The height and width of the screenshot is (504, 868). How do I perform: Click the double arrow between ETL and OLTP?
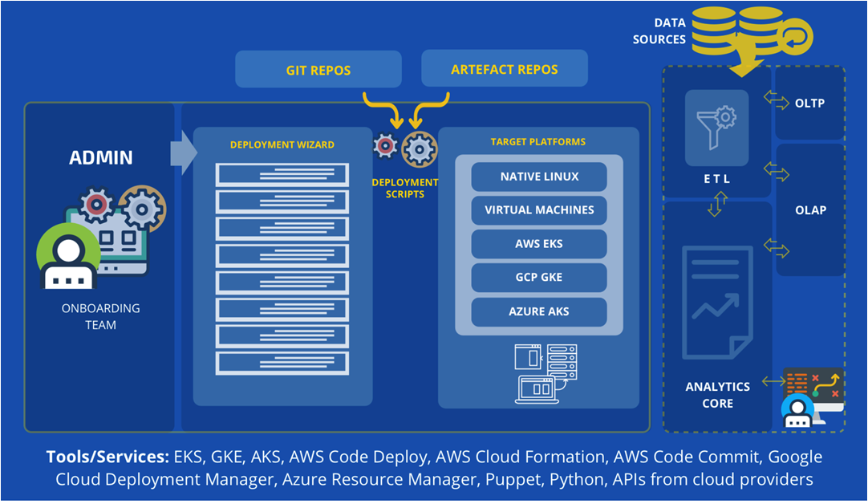click(777, 100)
